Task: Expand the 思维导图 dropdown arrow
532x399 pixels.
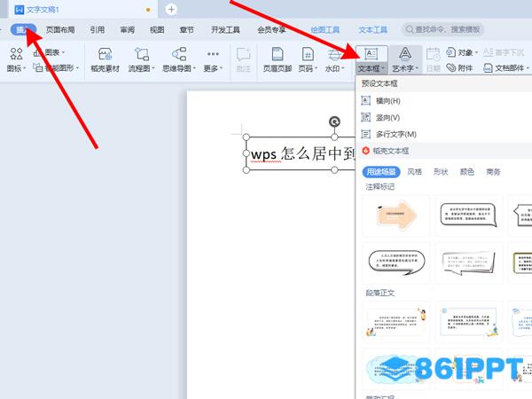Action: 194,68
